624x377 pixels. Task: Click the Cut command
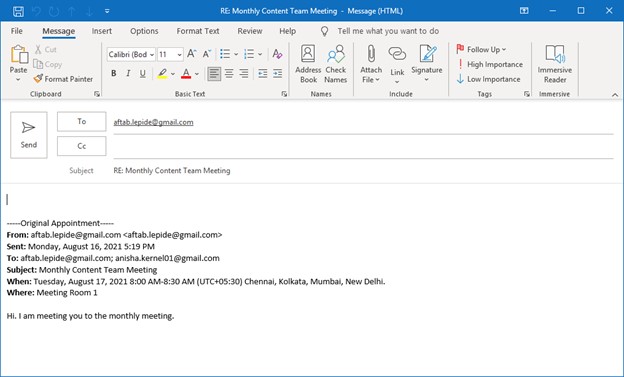[x=45, y=49]
